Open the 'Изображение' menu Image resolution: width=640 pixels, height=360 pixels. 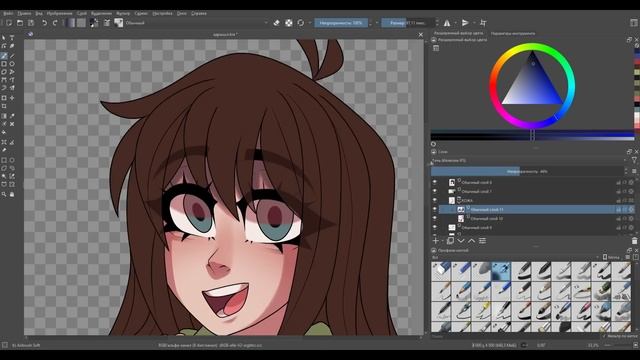point(60,13)
